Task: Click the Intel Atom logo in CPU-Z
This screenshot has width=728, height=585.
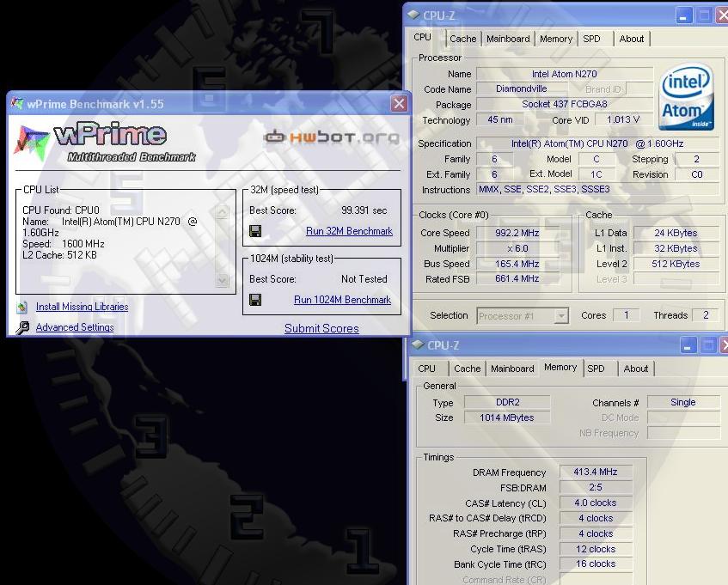Action: (x=686, y=97)
